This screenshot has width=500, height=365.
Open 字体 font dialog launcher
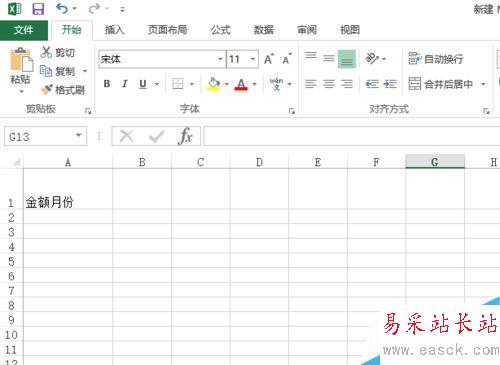[292, 111]
